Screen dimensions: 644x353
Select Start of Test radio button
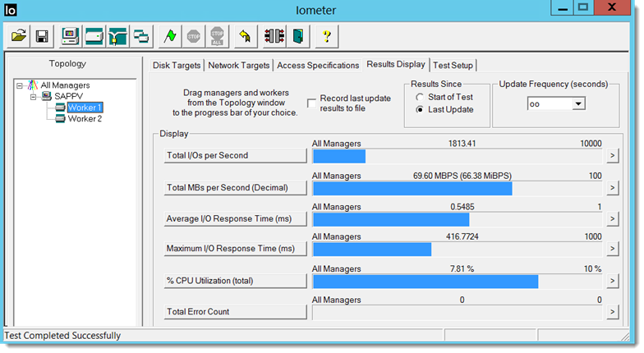419,97
